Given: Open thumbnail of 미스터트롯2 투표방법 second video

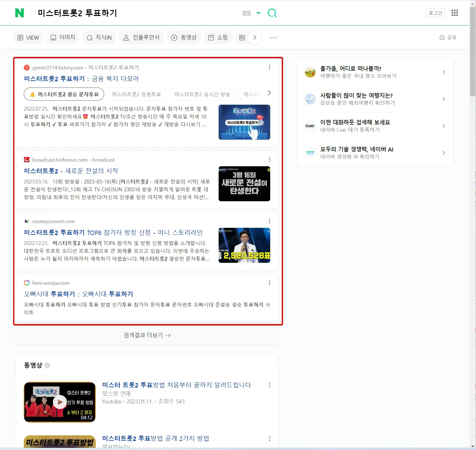Looking at the screenshot, I should coord(60,442).
